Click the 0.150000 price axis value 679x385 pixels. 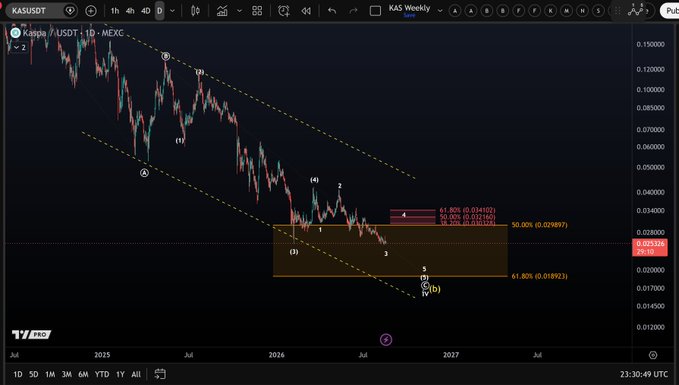tap(650, 44)
